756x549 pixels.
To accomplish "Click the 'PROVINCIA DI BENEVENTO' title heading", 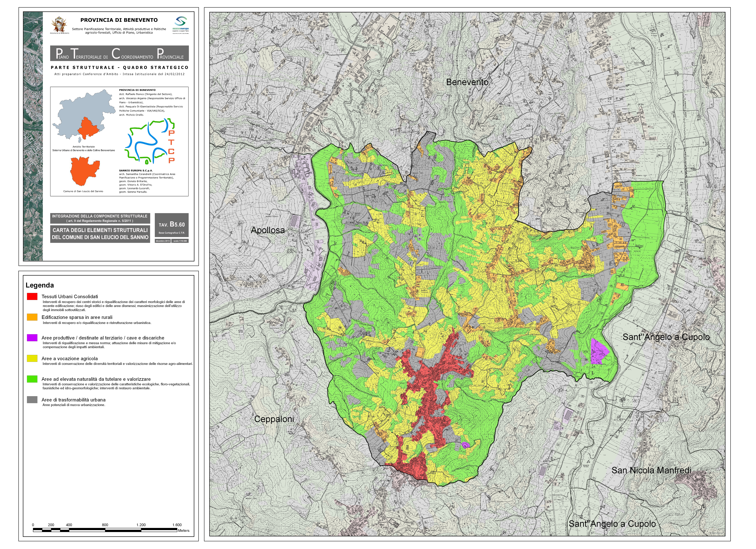I will [x=119, y=20].
